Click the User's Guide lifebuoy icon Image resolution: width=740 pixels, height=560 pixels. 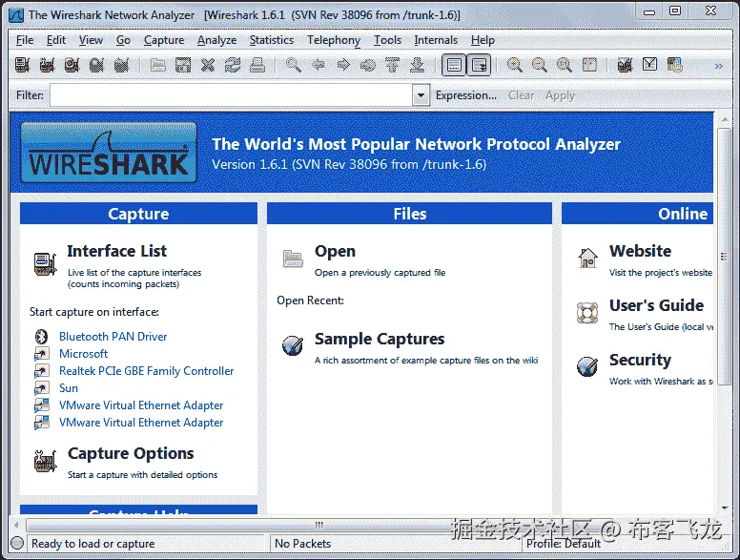click(587, 313)
